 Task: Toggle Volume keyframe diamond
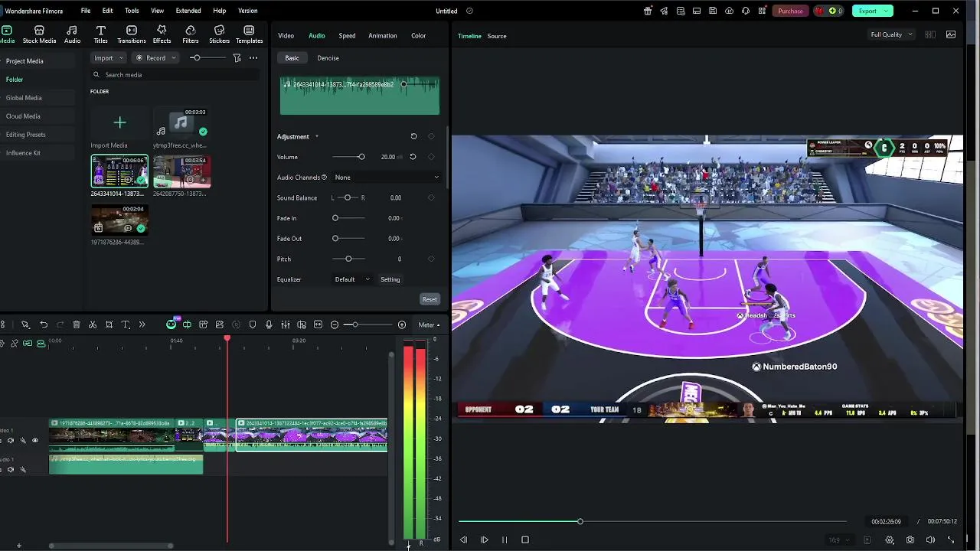[431, 157]
